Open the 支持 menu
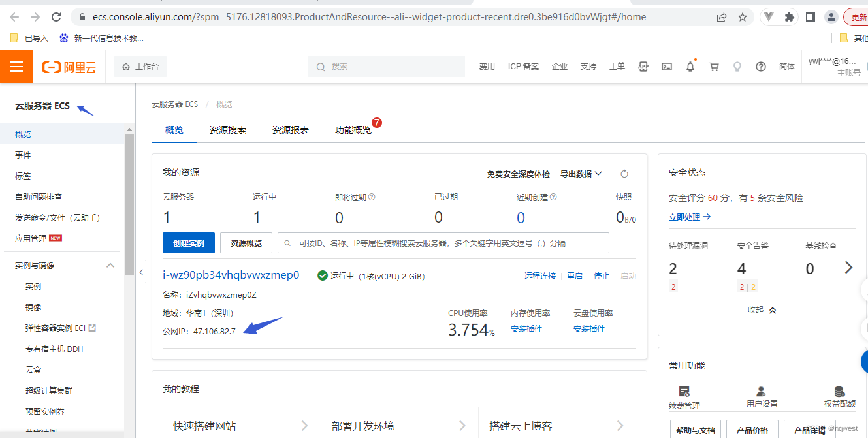Viewport: 868px width, 438px height. (x=588, y=67)
